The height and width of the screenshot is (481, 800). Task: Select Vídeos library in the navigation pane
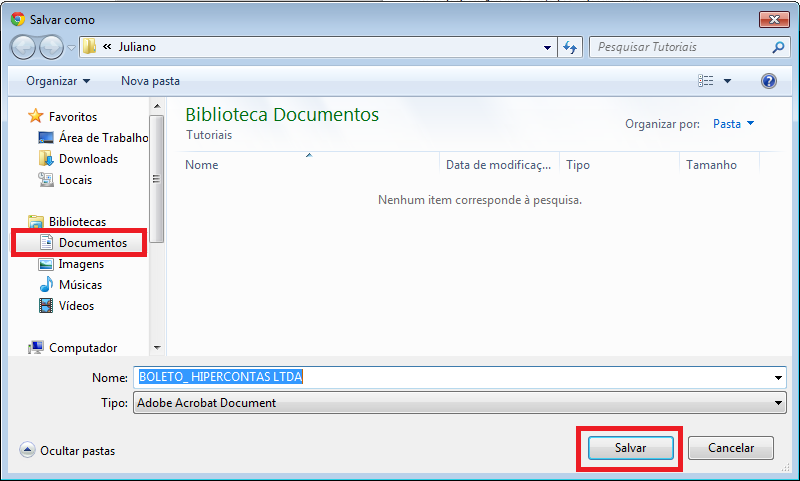77,306
